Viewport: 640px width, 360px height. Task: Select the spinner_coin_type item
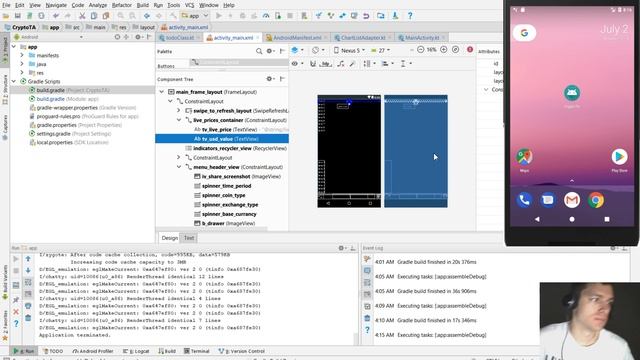click(223, 195)
